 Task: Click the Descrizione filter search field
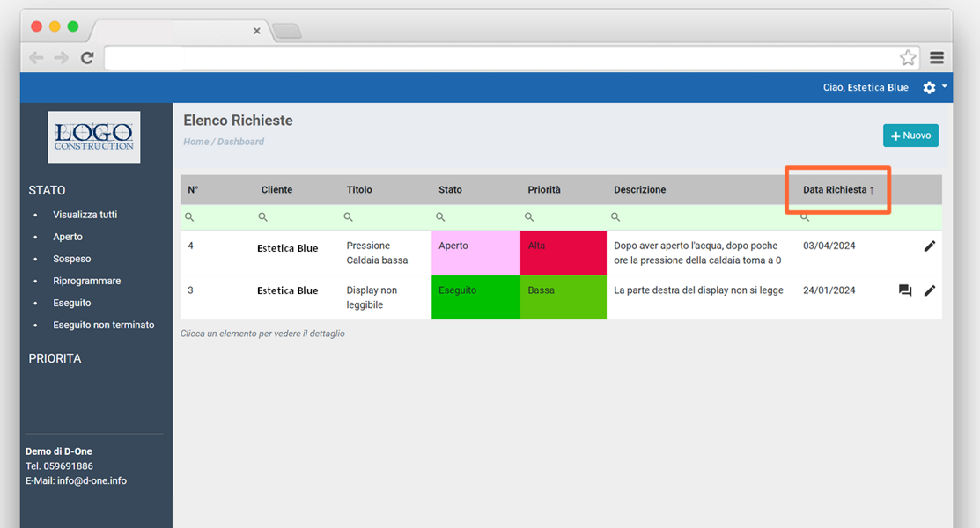696,217
